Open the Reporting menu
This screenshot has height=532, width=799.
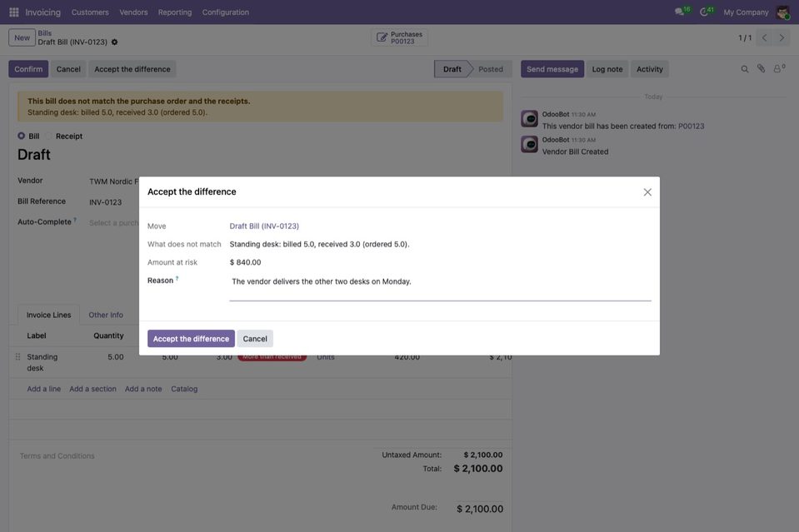click(175, 12)
